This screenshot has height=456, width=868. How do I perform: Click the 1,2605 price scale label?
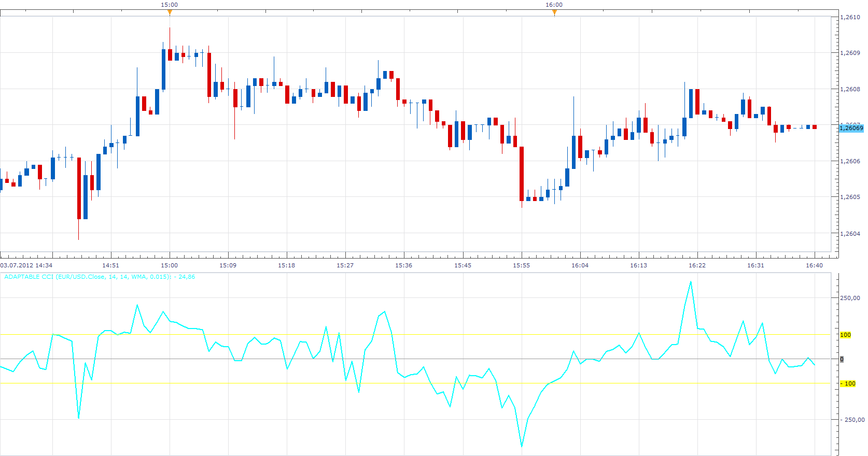point(850,197)
